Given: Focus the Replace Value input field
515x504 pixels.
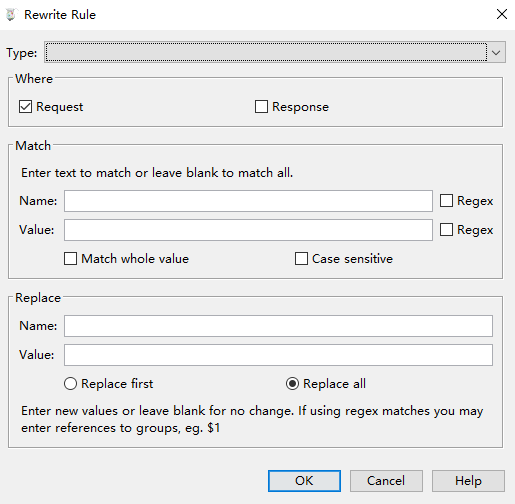Looking at the screenshot, I should 278,355.
